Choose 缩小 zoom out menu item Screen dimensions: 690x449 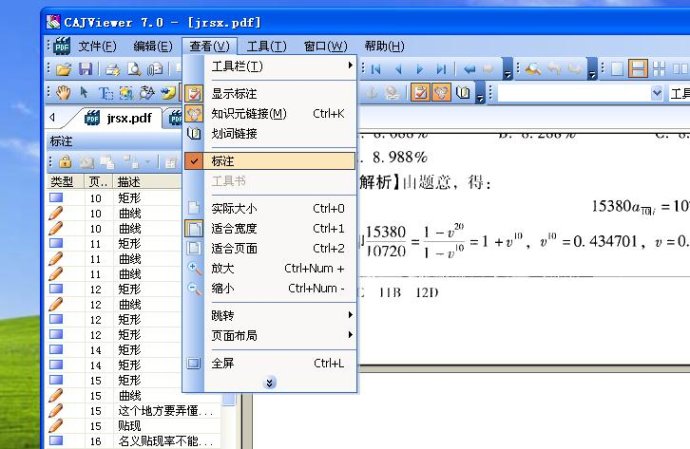coord(269,288)
